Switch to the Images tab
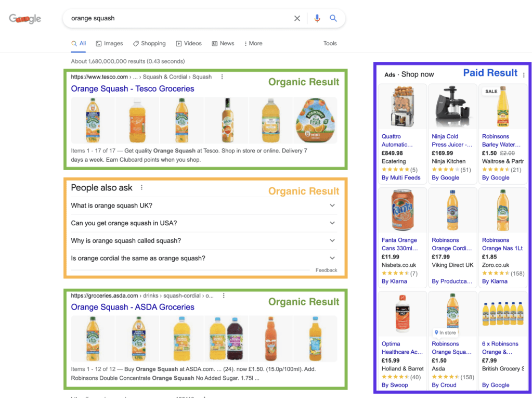532x398 pixels. pyautogui.click(x=109, y=43)
